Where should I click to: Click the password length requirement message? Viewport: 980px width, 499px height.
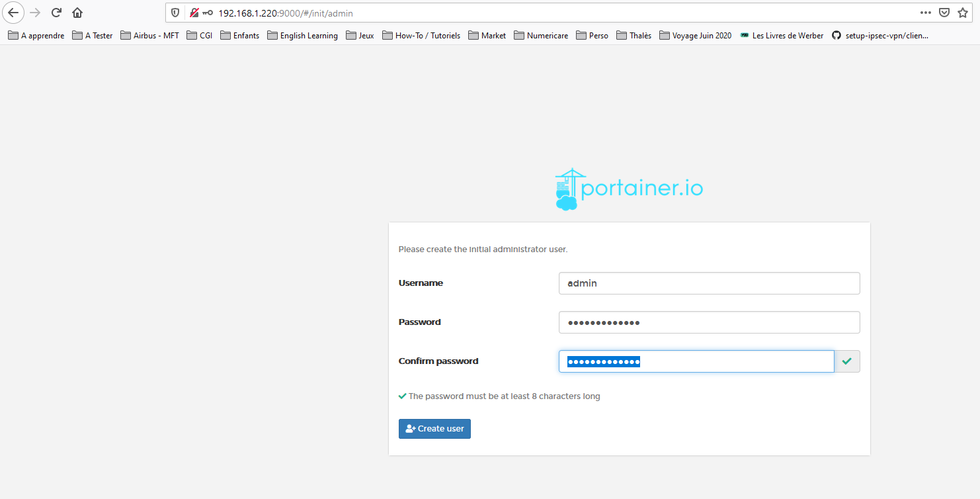point(499,396)
